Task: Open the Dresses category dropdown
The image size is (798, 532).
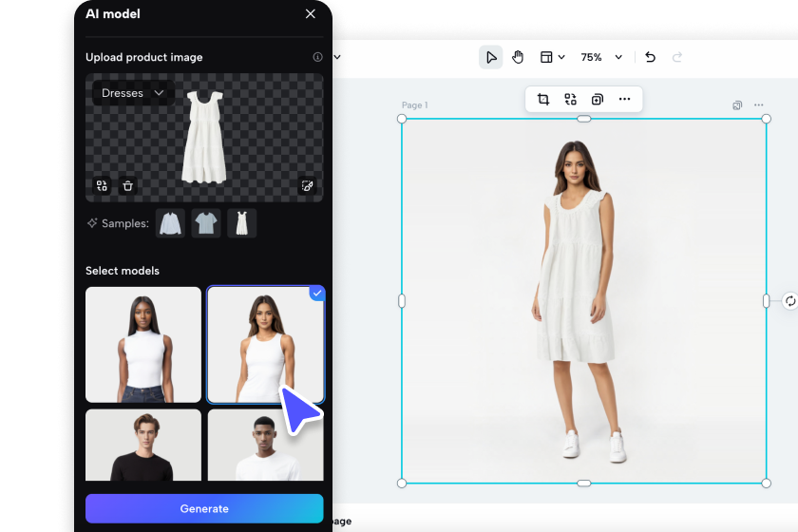Action: tap(133, 93)
